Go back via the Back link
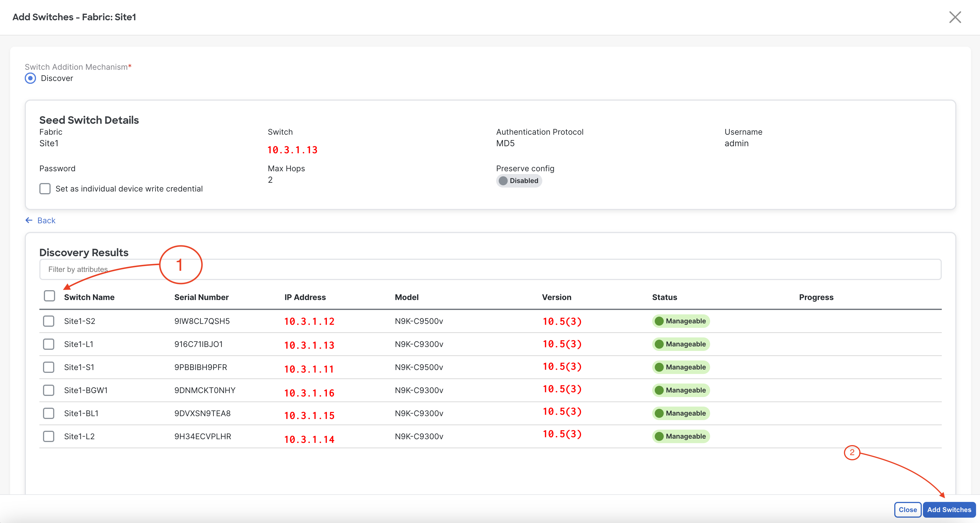 46,220
